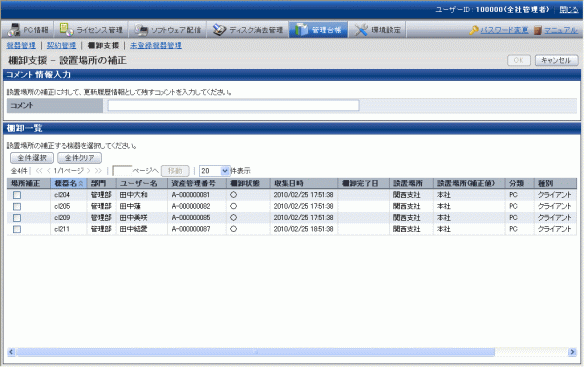The width and height of the screenshot is (584, 367).
Task: Focus the コメント input field
Action: (234, 105)
